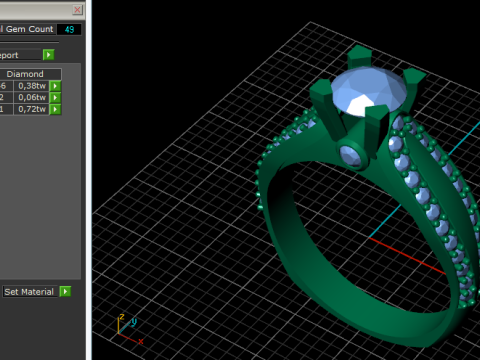Click the Diamond column header
This screenshot has width=480, height=360.
25,74
